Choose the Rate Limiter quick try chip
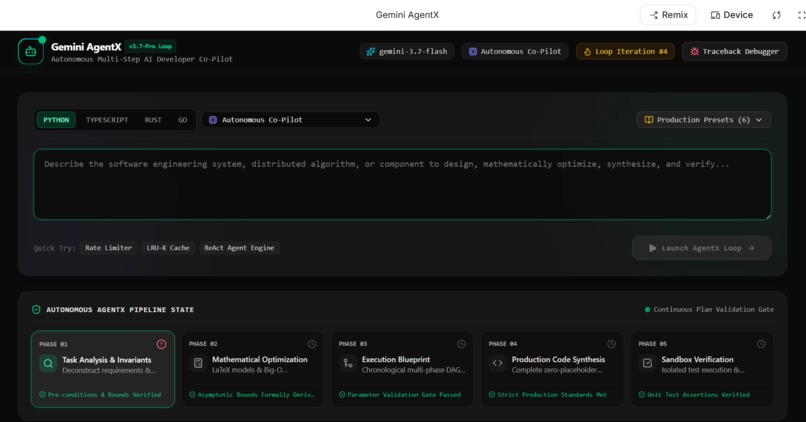Screen dimensions: 806x422 pos(108,248)
